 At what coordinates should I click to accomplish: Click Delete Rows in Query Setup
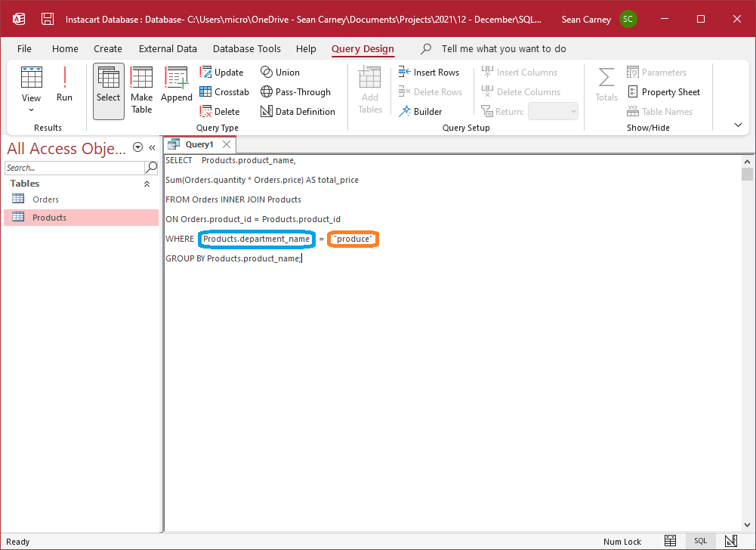430,91
